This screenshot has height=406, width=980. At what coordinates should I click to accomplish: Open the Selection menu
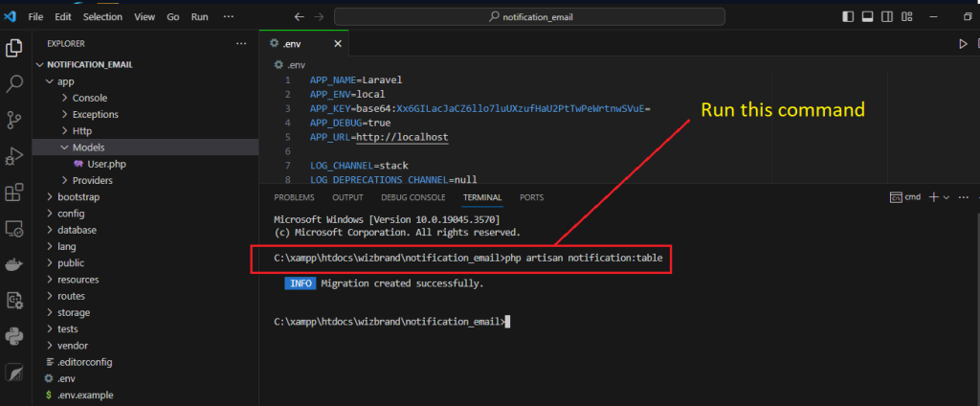pos(102,17)
